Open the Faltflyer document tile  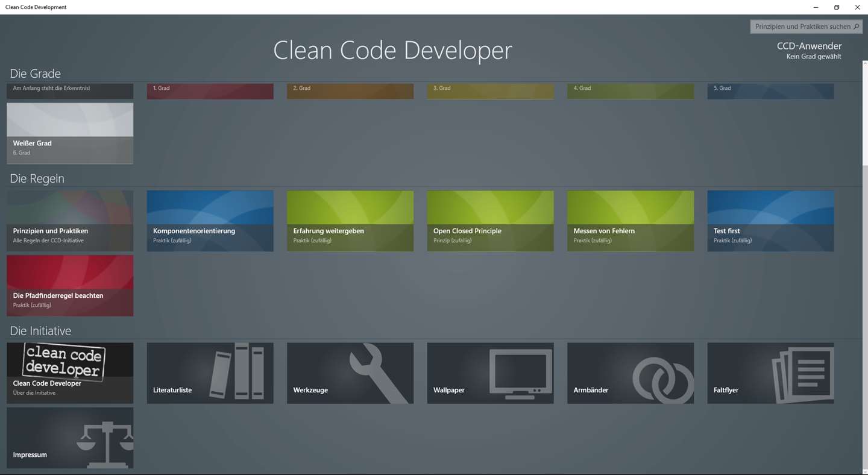pyautogui.click(x=770, y=373)
